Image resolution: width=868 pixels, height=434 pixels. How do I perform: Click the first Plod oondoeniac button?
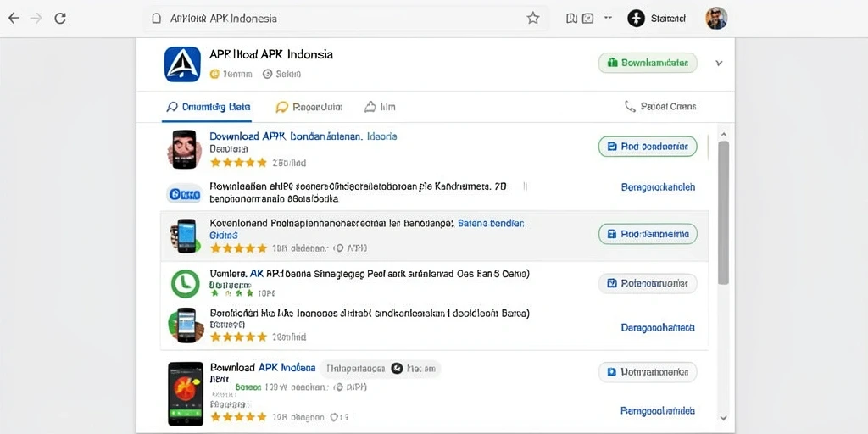click(x=648, y=147)
